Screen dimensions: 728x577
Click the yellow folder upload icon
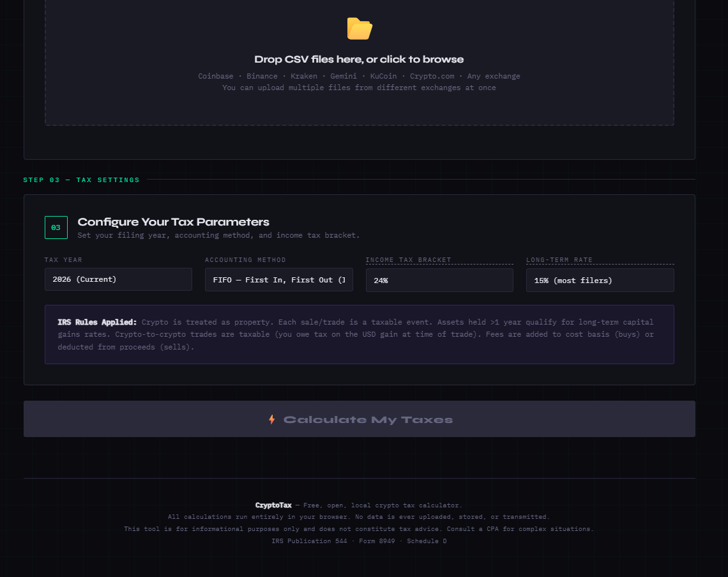[x=360, y=29]
